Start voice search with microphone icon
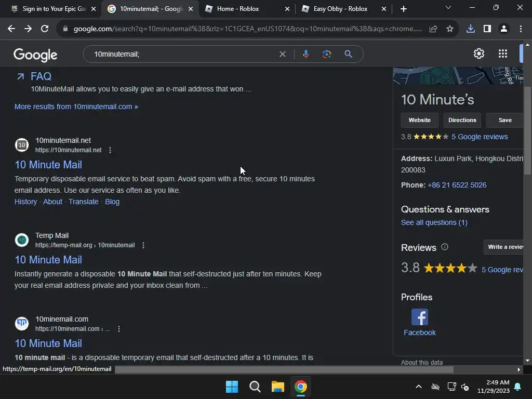 [x=305, y=54]
